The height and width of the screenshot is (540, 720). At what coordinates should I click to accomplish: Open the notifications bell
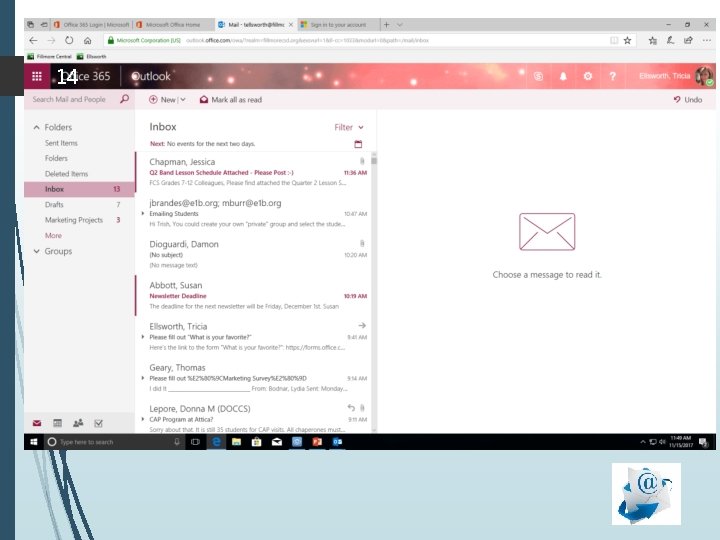(563, 76)
